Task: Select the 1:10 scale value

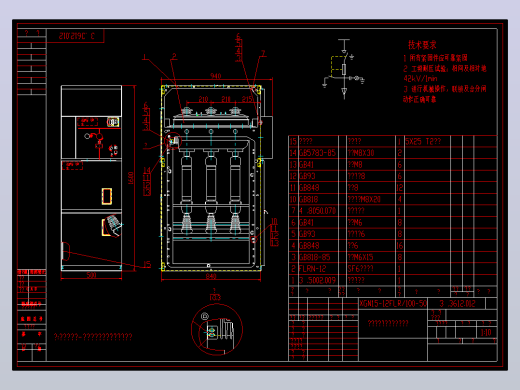Action: 486,332
